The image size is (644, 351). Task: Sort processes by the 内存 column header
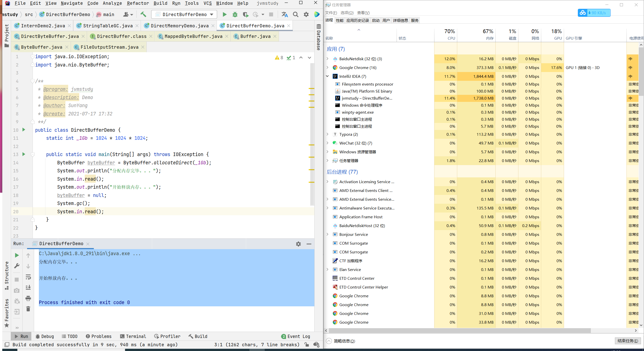tap(476, 35)
